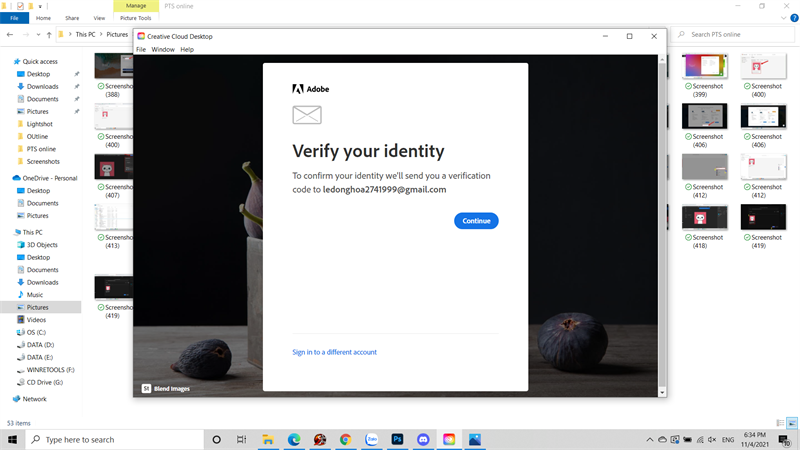Open Cortana from the taskbar

[216, 439]
